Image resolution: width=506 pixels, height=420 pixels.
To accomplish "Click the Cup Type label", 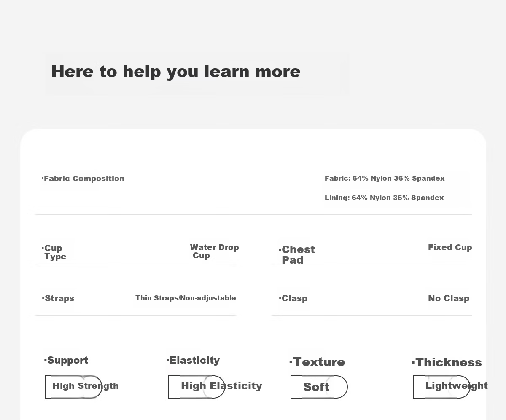I will [54, 252].
